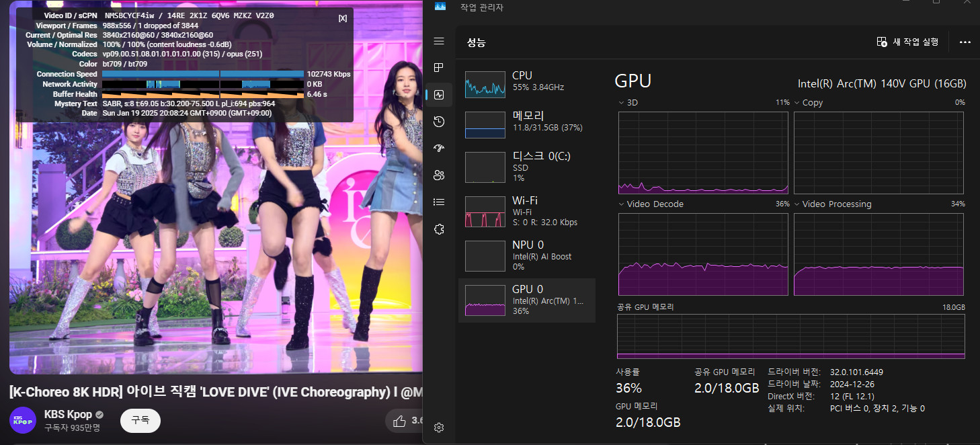The width and height of the screenshot is (980, 445).
Task: Click the Mystery Text stats value
Action: [189, 104]
